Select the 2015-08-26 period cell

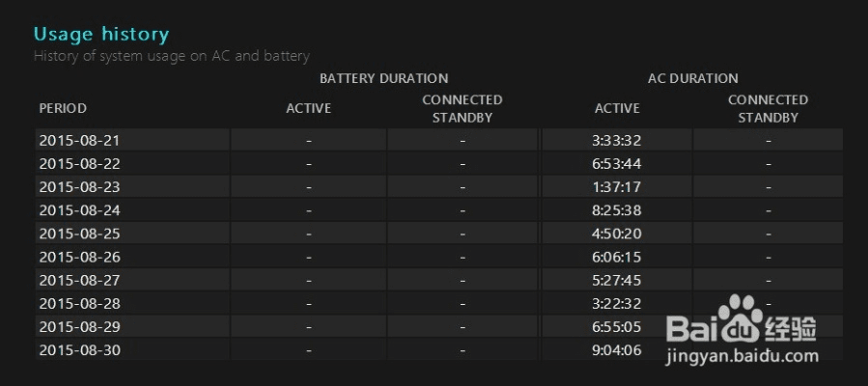79,257
